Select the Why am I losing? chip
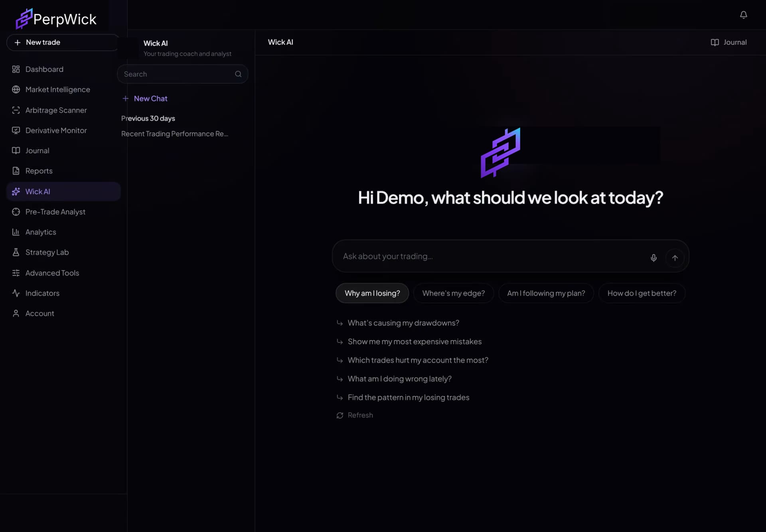766x532 pixels. click(372, 293)
